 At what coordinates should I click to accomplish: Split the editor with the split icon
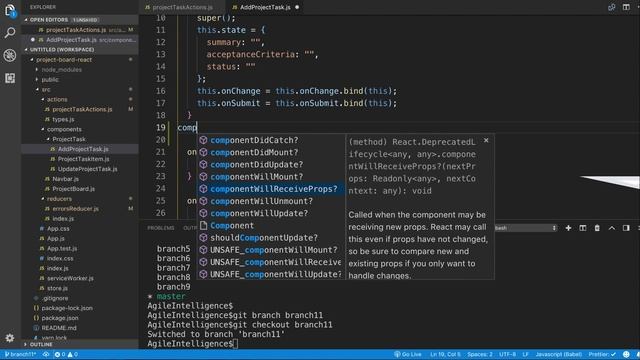tap(626, 7)
